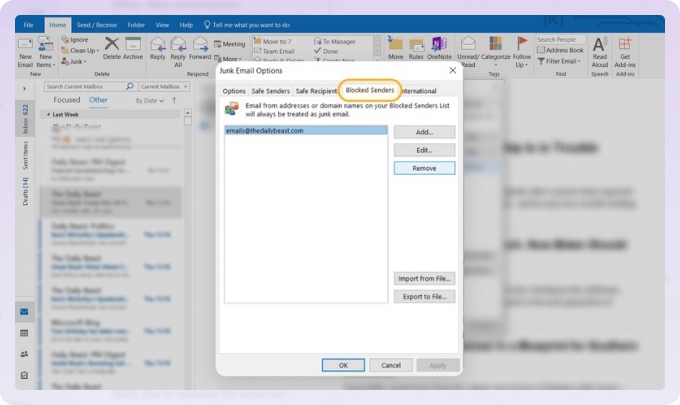Switch to the Focused inbox tab
The image size is (680, 405).
click(x=67, y=100)
